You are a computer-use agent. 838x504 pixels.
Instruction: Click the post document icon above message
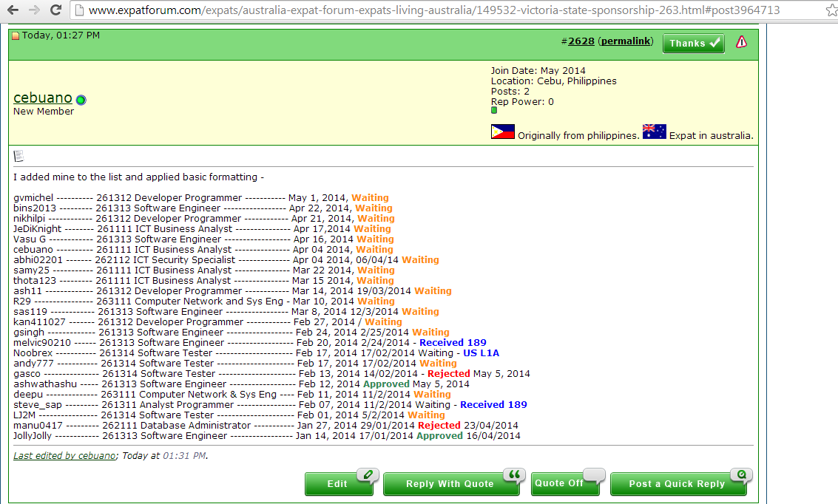[x=18, y=156]
